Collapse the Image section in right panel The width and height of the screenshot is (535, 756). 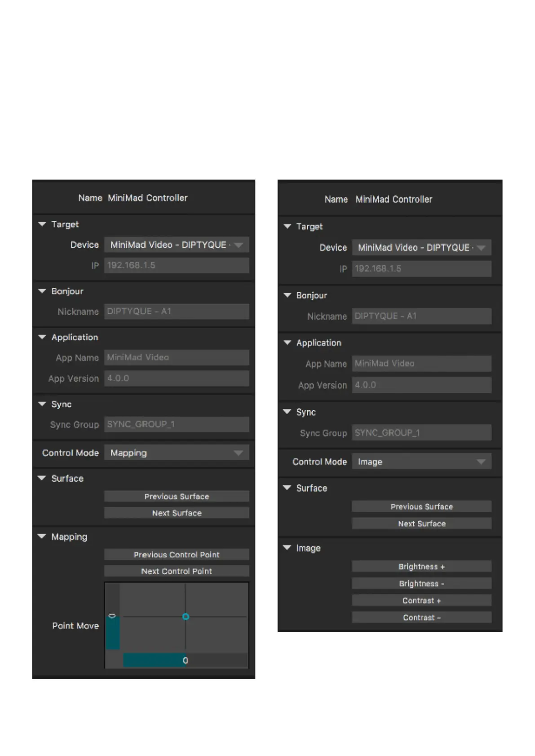[x=287, y=548]
